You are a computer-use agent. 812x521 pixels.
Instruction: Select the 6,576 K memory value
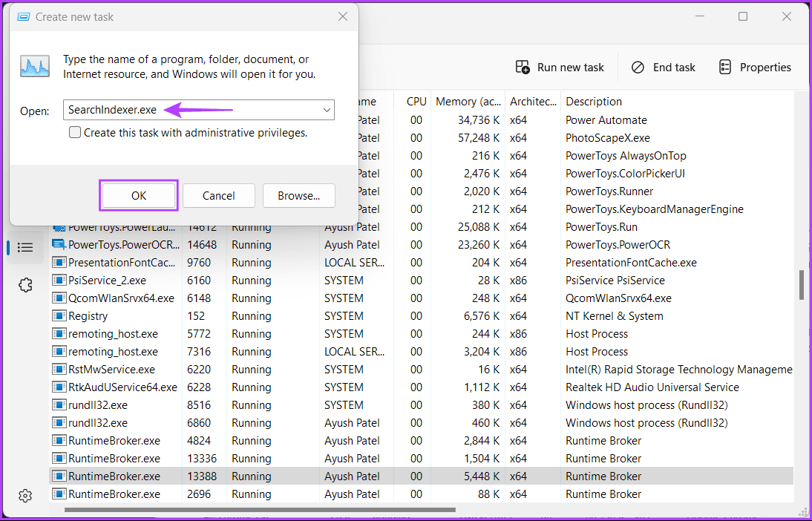coord(482,316)
